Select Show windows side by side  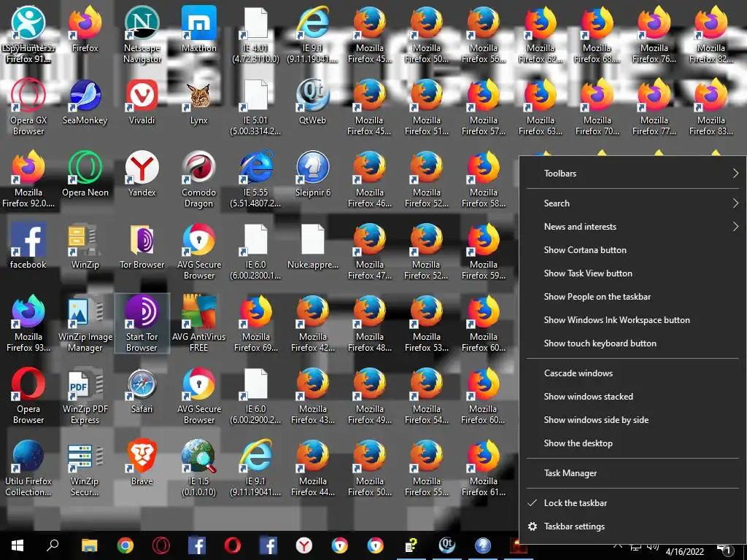(x=632, y=420)
